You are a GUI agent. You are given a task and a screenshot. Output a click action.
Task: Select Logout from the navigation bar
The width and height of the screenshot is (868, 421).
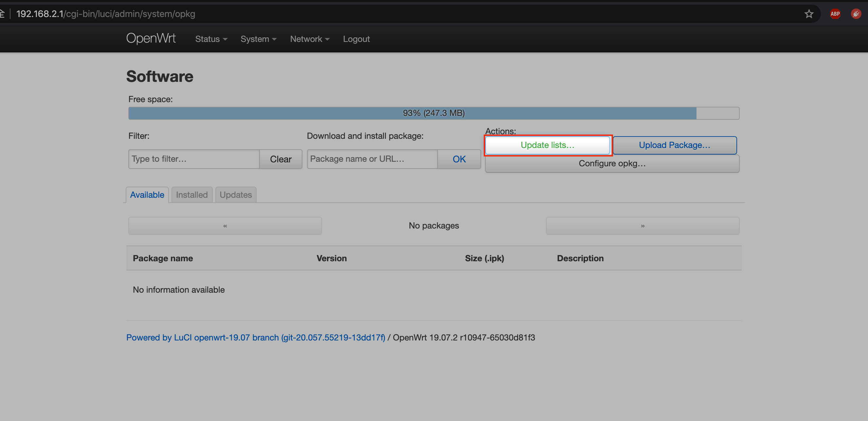tap(356, 39)
